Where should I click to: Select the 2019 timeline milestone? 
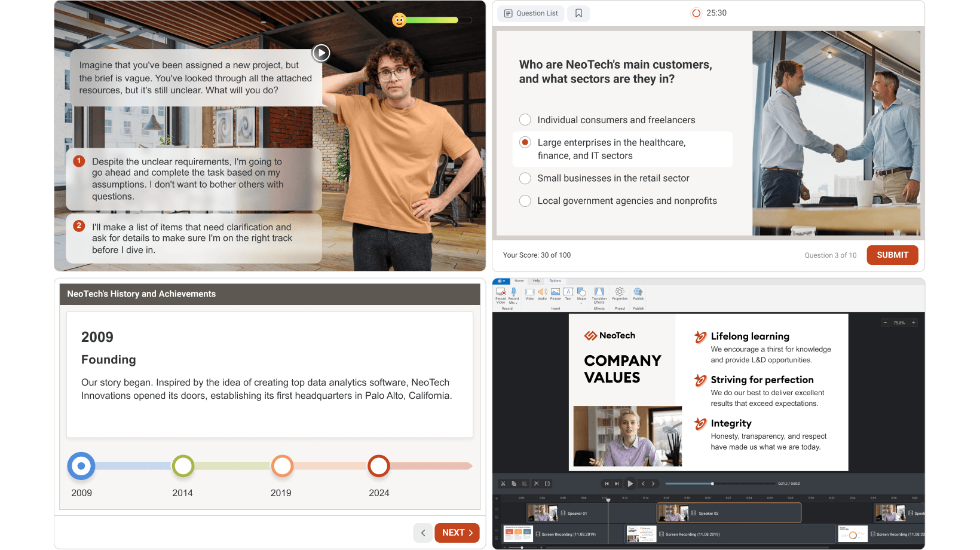[x=282, y=466]
